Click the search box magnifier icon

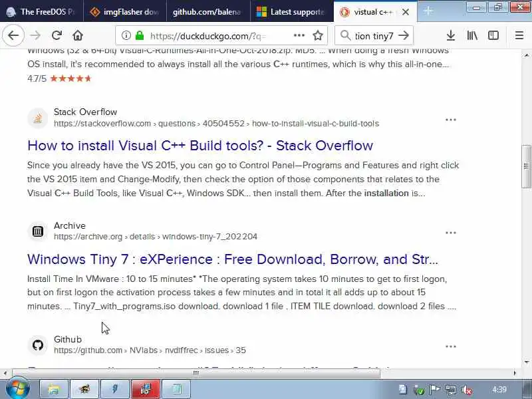pos(345,35)
